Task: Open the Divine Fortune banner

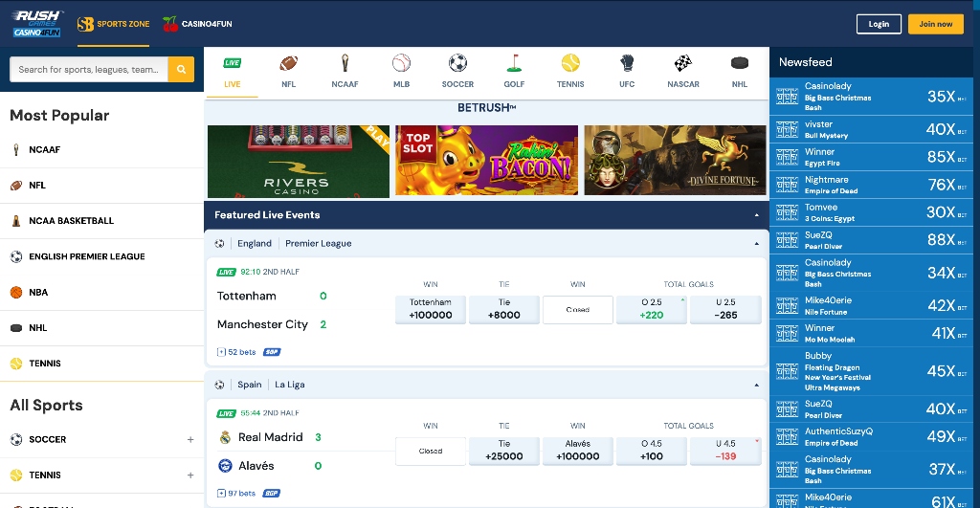Action: click(675, 160)
